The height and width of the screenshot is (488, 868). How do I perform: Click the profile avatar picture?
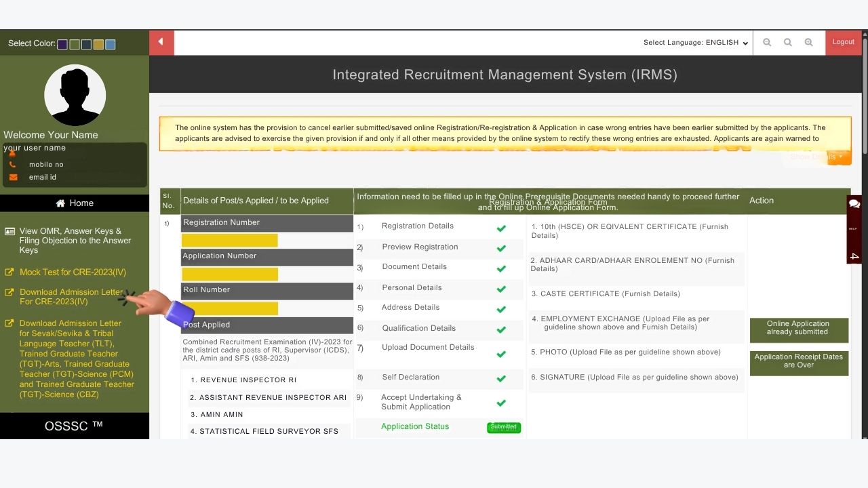75,95
